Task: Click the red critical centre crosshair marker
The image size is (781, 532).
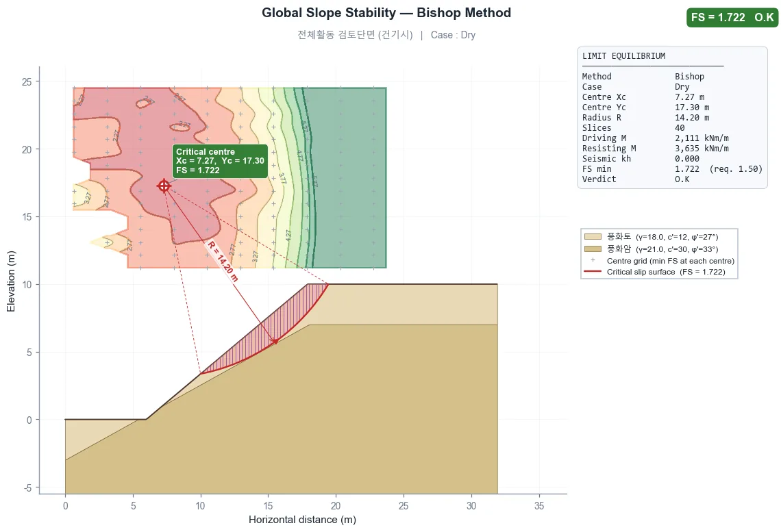Action: (164, 186)
